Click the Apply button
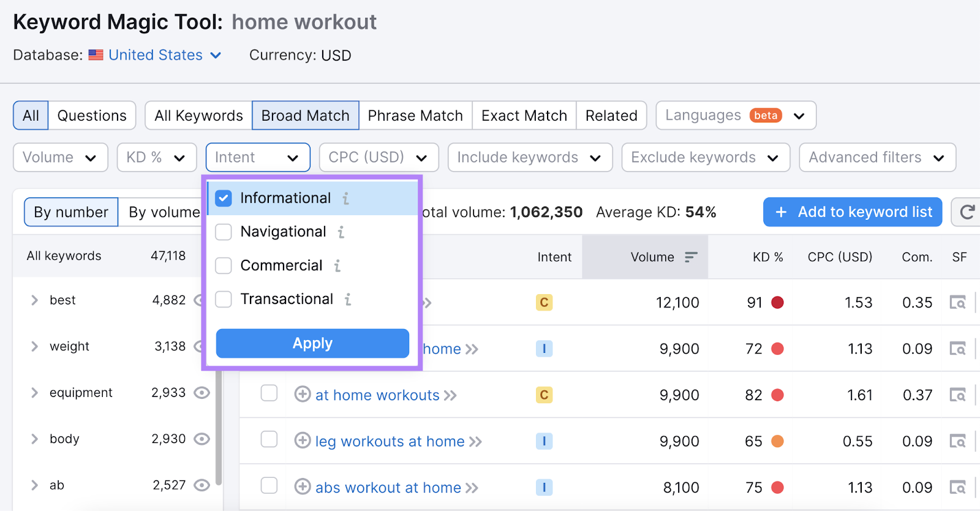980x511 pixels. coord(312,343)
